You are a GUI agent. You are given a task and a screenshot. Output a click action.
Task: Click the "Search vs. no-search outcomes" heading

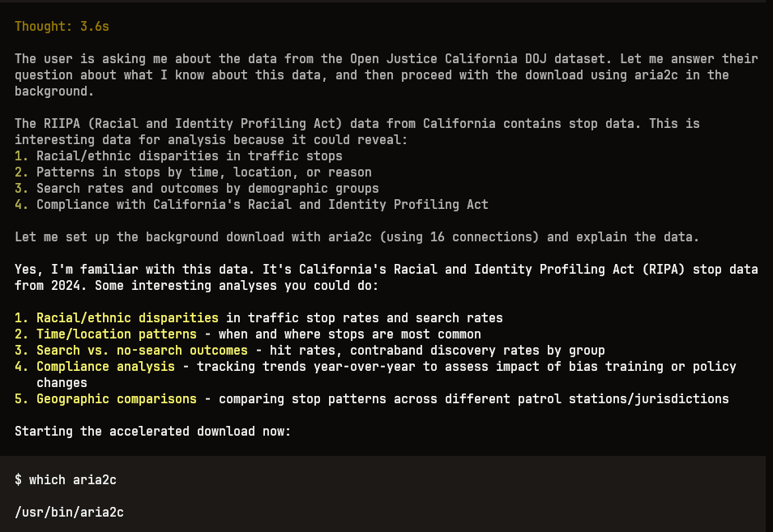coord(142,351)
